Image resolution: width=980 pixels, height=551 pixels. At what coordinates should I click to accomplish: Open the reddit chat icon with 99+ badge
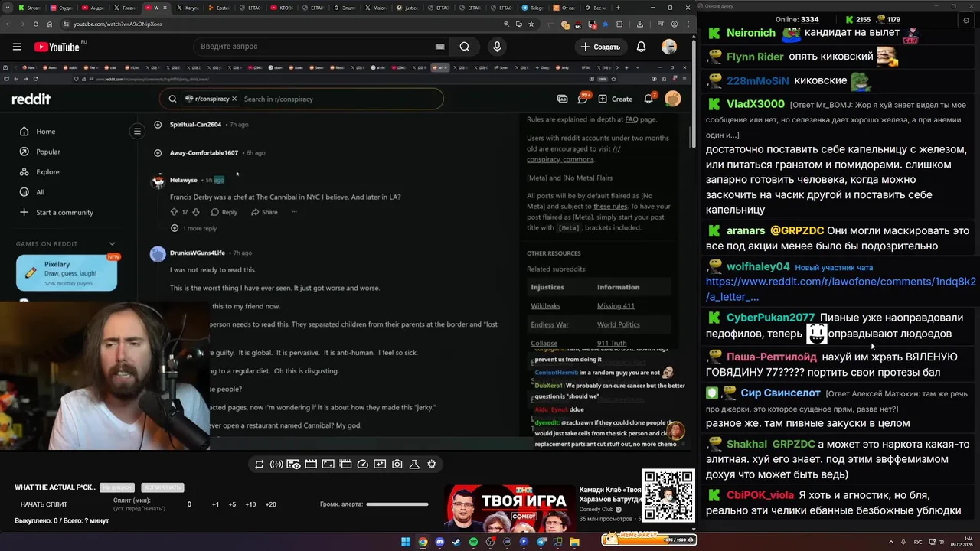[x=583, y=99]
